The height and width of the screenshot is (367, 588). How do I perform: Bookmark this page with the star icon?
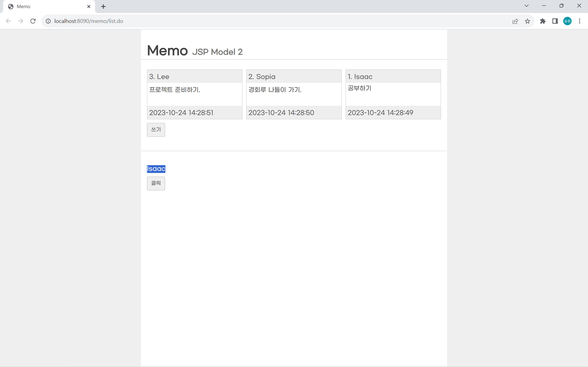click(527, 21)
